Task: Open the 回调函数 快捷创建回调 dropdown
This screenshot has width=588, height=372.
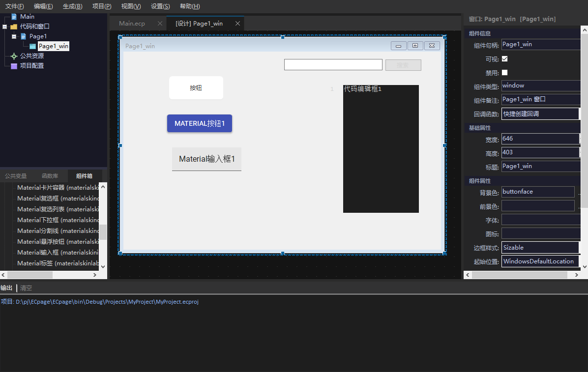Action: click(x=540, y=114)
